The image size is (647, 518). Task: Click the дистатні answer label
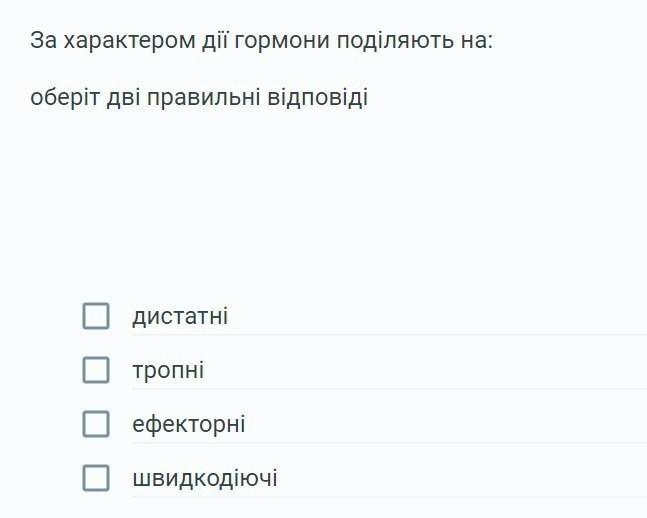click(x=180, y=317)
